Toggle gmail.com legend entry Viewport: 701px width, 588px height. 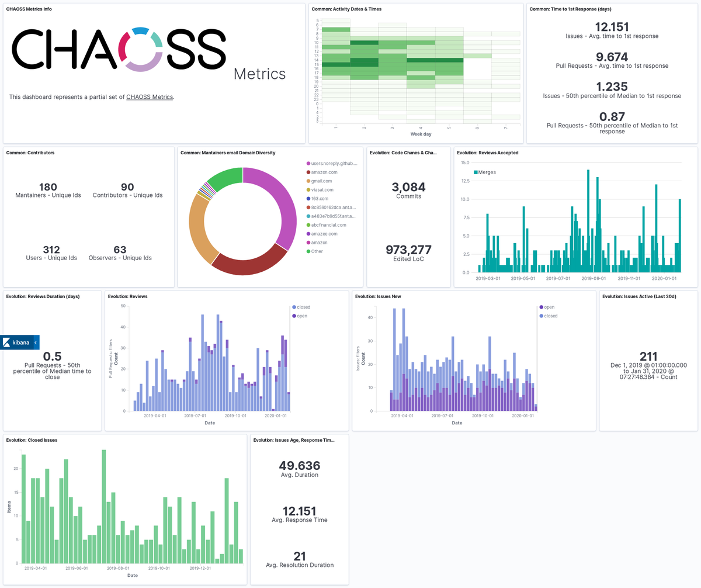click(x=318, y=181)
